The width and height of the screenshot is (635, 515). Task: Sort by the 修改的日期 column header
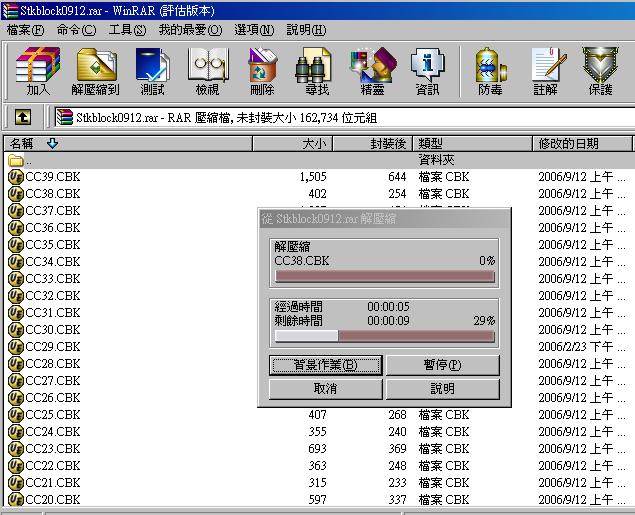[x=582, y=144]
